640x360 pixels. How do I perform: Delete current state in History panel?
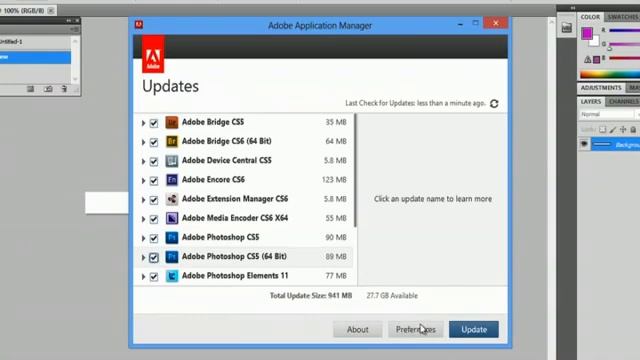[x=64, y=89]
